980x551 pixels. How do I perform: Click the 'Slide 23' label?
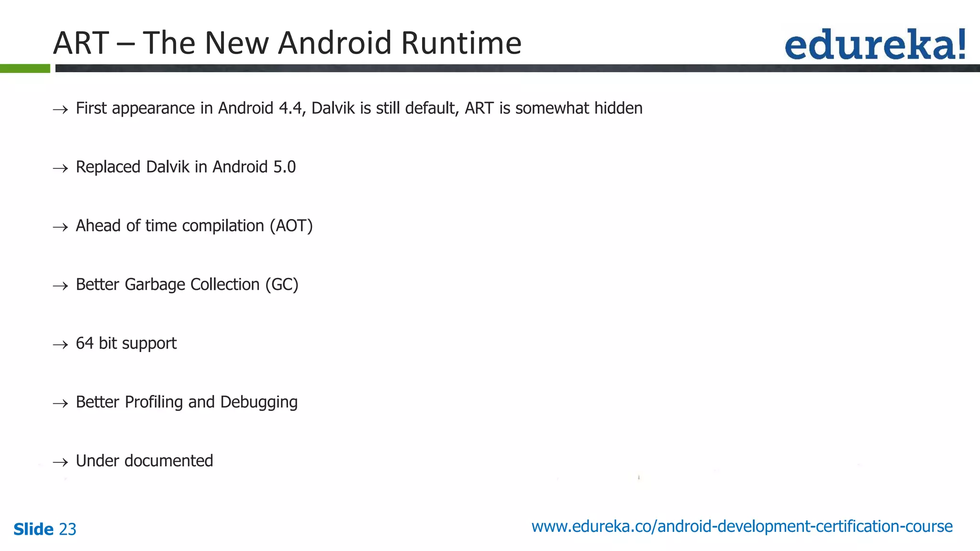coord(45,529)
